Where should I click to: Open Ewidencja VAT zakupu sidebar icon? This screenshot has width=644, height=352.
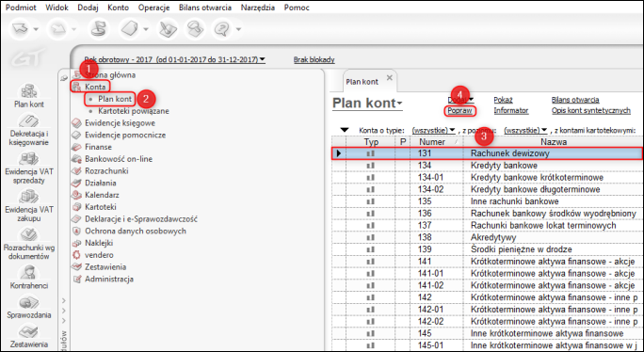tap(29, 206)
